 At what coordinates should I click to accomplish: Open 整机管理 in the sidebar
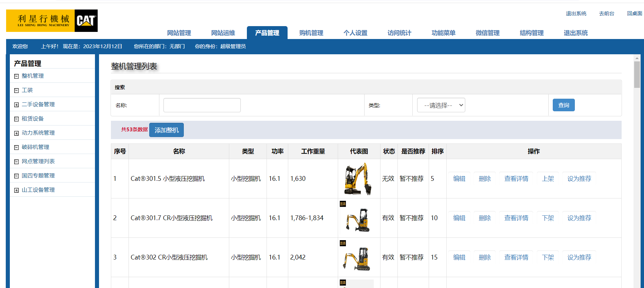(x=33, y=76)
